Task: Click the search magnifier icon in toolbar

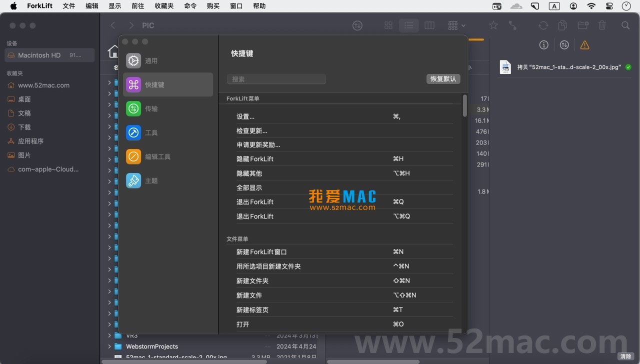Action: [x=625, y=25]
